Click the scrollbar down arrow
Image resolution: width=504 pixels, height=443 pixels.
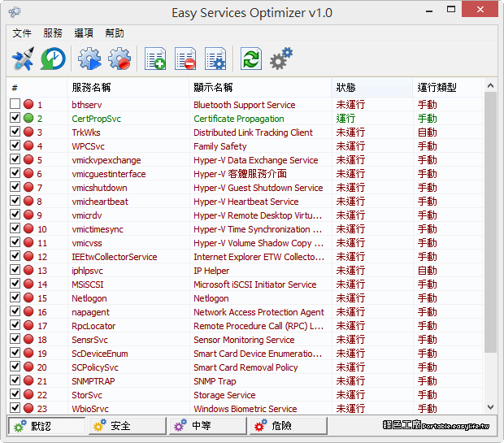[x=490, y=407]
